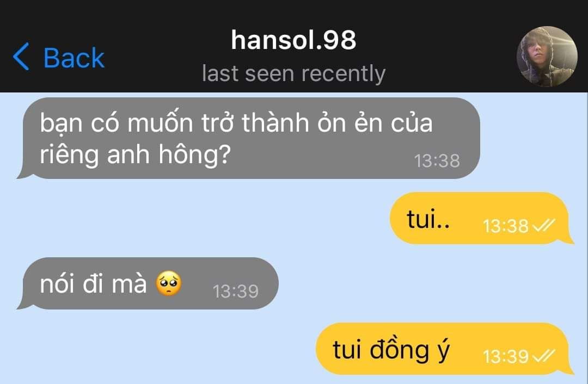Click the 13:38 timestamp in yellow bubble
Screen dimensions: 588x384
click(x=505, y=226)
